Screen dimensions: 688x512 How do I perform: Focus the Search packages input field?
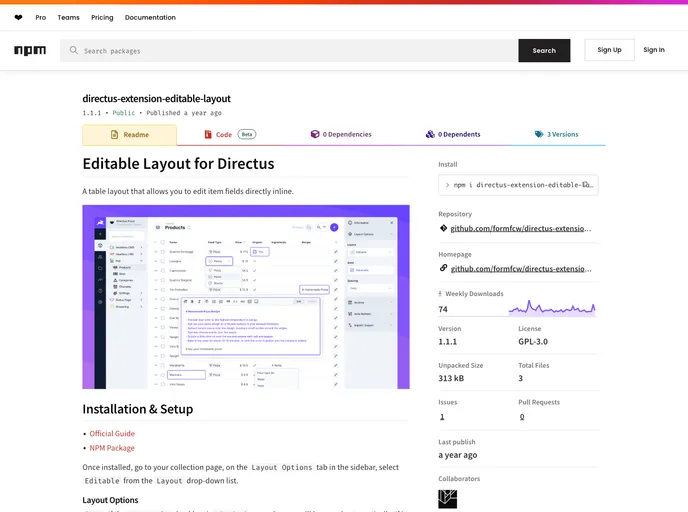(x=289, y=50)
